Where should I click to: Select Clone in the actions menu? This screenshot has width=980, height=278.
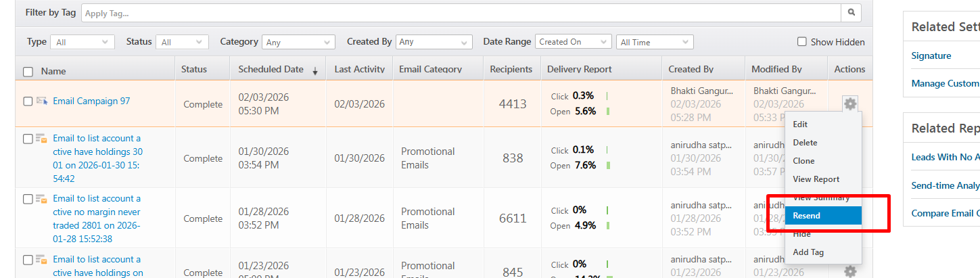[803, 161]
